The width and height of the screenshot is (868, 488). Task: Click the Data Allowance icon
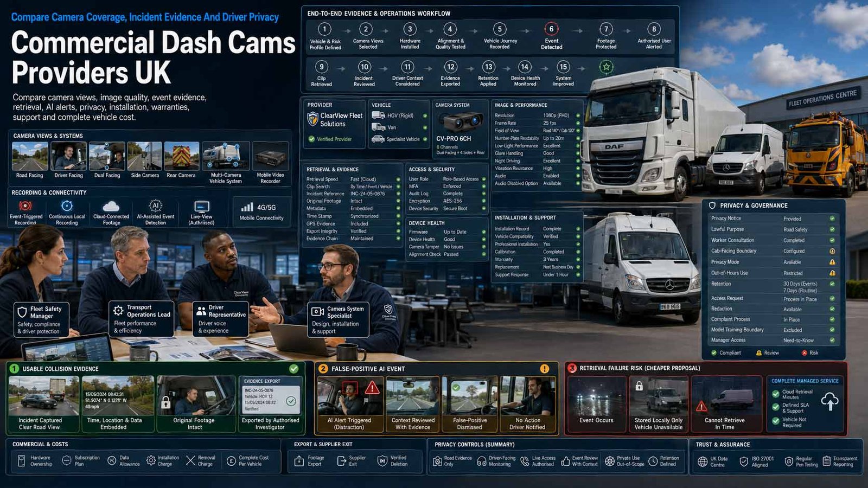pyautogui.click(x=112, y=461)
